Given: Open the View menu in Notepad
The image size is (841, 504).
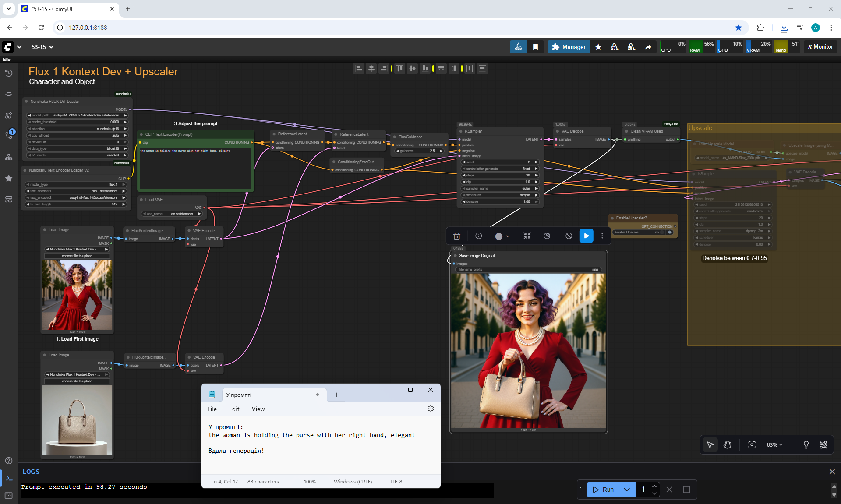Looking at the screenshot, I should point(258,409).
